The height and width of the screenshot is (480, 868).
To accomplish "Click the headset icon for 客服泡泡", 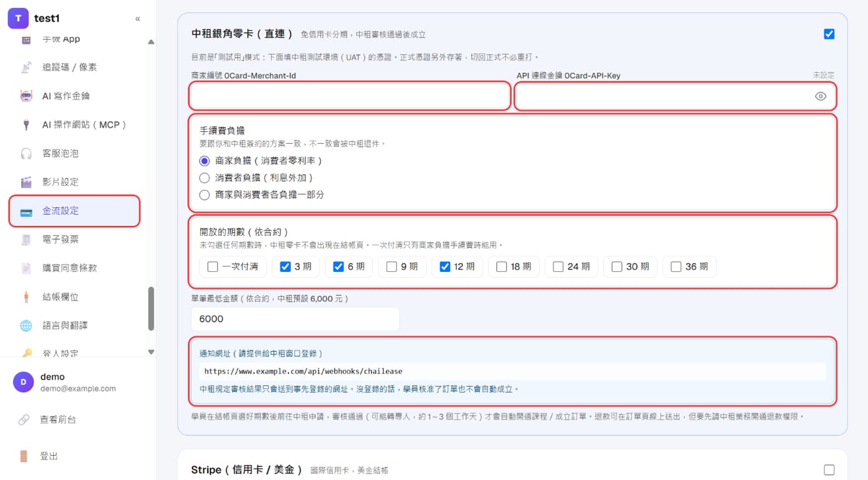I will (x=26, y=154).
